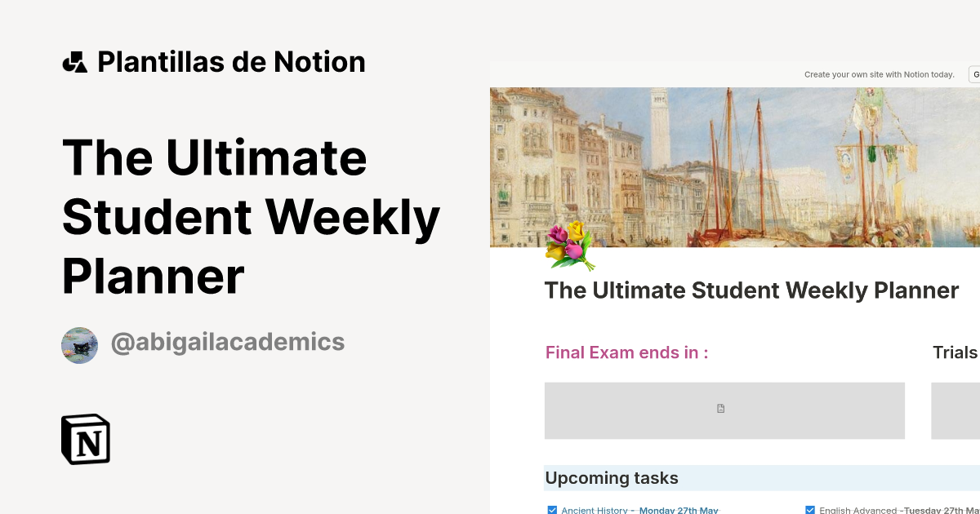Screen dimensions: 980x514
Task: Select the Notion N logo icon
Action: tap(85, 439)
